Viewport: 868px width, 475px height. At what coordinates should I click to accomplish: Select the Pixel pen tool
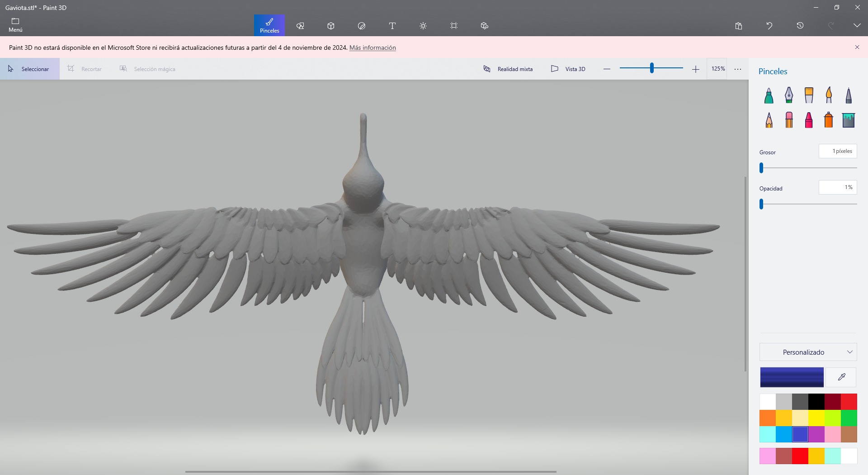point(849,95)
